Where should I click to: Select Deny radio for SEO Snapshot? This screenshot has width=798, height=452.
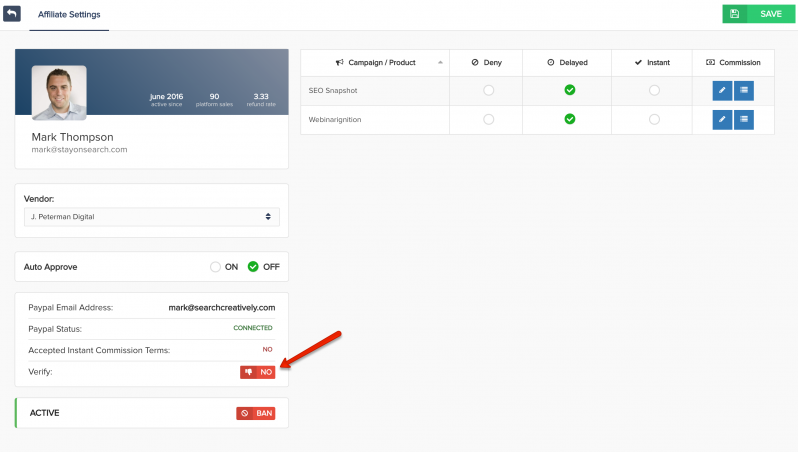pos(488,91)
